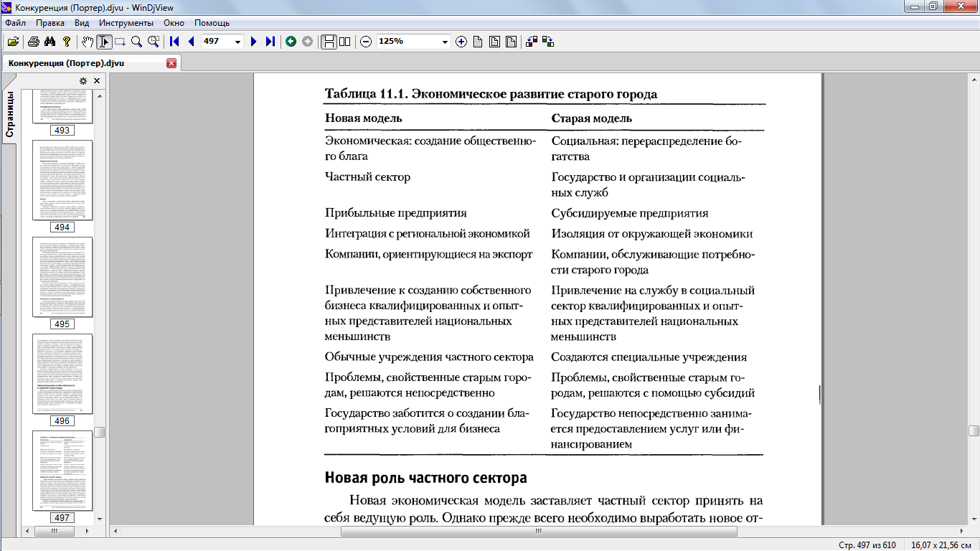Image resolution: width=980 pixels, height=551 pixels.
Task: Click the document scrollbar down arrow
Action: 974,520
